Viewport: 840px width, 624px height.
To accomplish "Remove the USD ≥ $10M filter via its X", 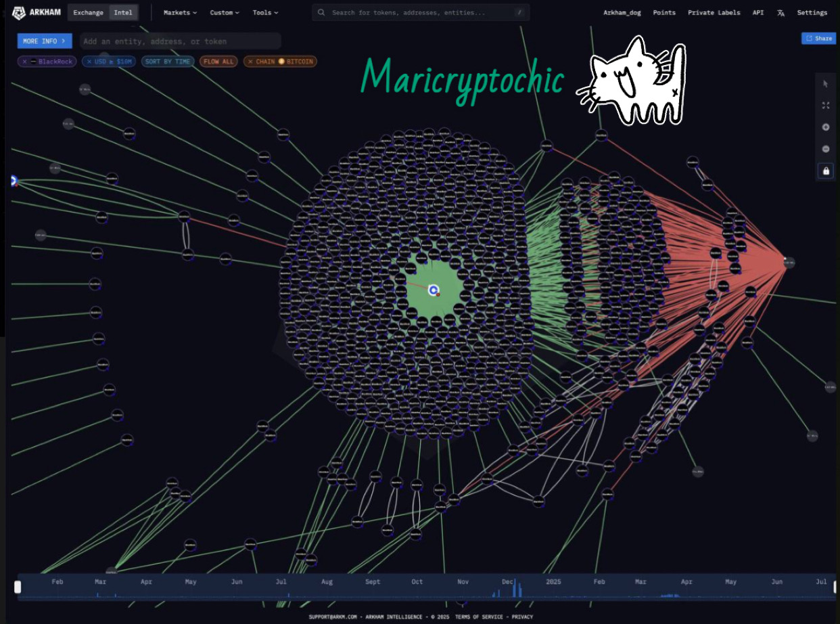I will coord(89,62).
